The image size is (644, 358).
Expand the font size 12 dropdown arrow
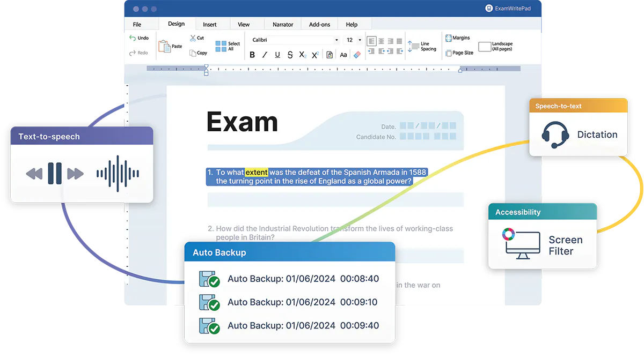coord(360,40)
